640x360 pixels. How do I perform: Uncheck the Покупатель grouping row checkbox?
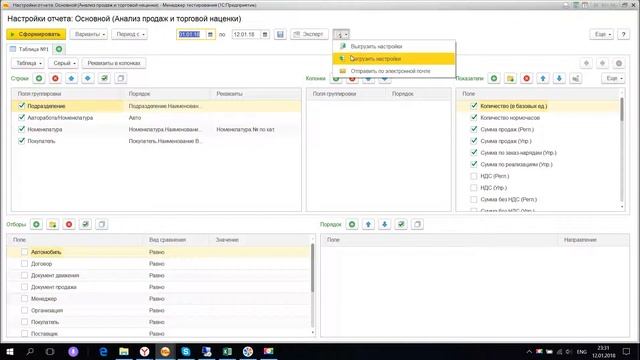pyautogui.click(x=22, y=141)
